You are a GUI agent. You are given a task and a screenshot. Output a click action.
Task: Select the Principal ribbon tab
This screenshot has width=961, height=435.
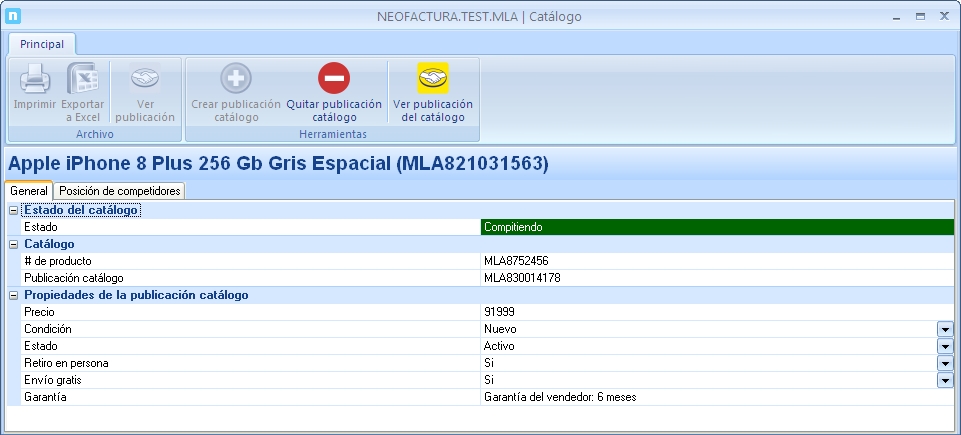tap(42, 44)
